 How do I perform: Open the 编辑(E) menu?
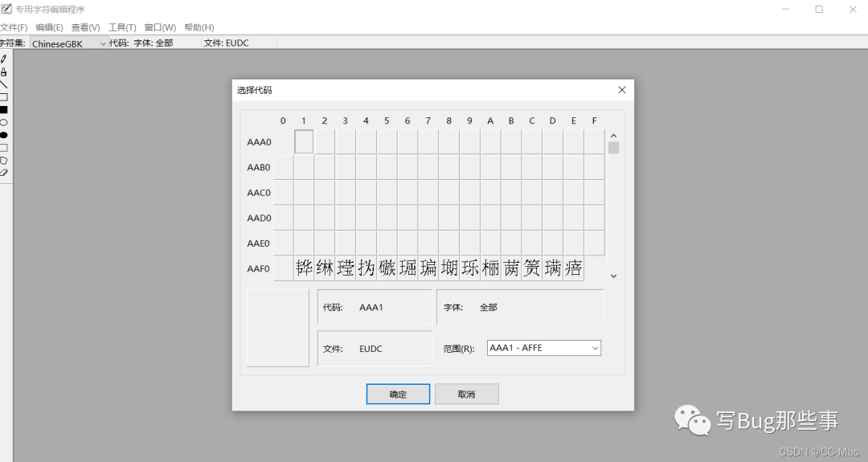(49, 27)
